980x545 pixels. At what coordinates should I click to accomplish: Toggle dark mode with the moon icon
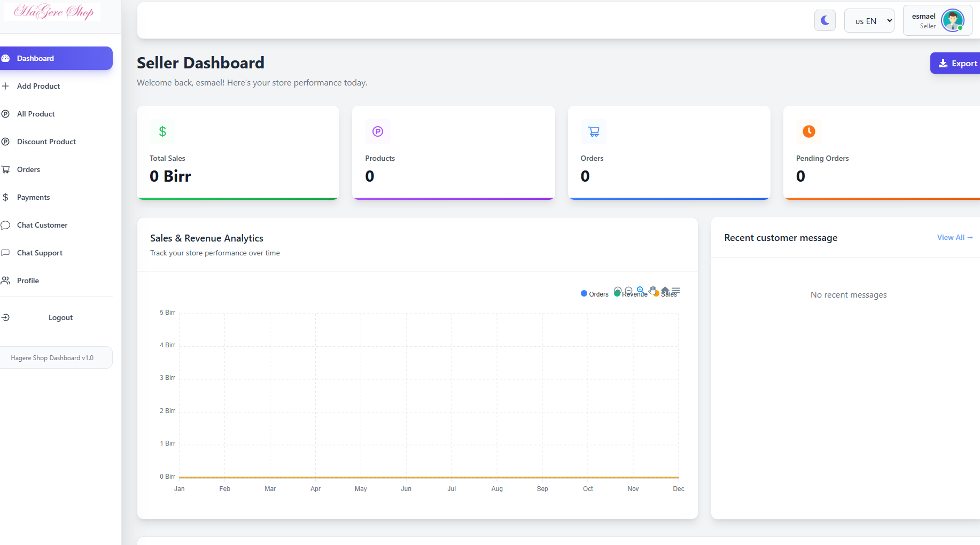[x=825, y=20]
